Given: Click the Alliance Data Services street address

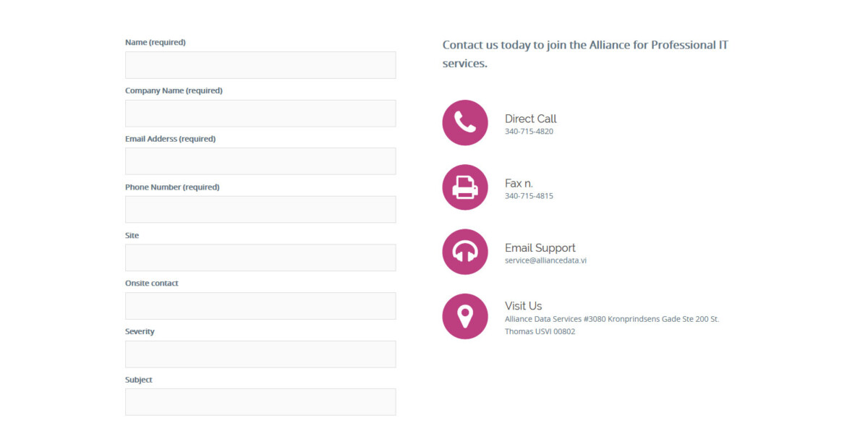Looking at the screenshot, I should (x=611, y=319).
